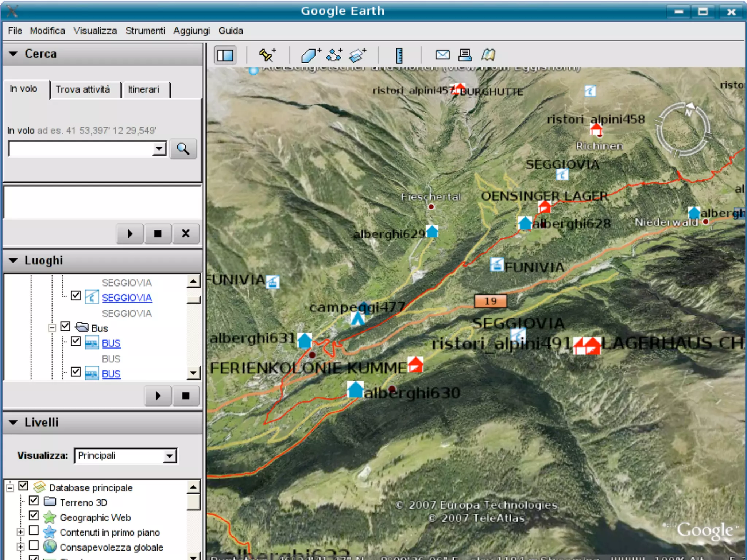Select the ruler measurement tool
This screenshot has height=560, width=747.
click(399, 55)
